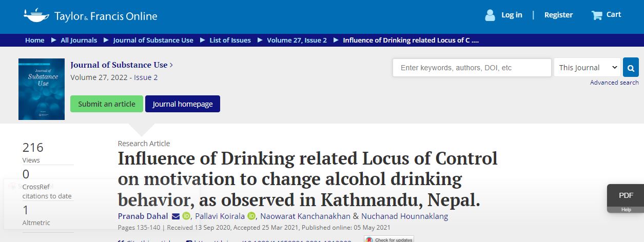Select All Journals in breadcrumb

[x=79, y=40]
